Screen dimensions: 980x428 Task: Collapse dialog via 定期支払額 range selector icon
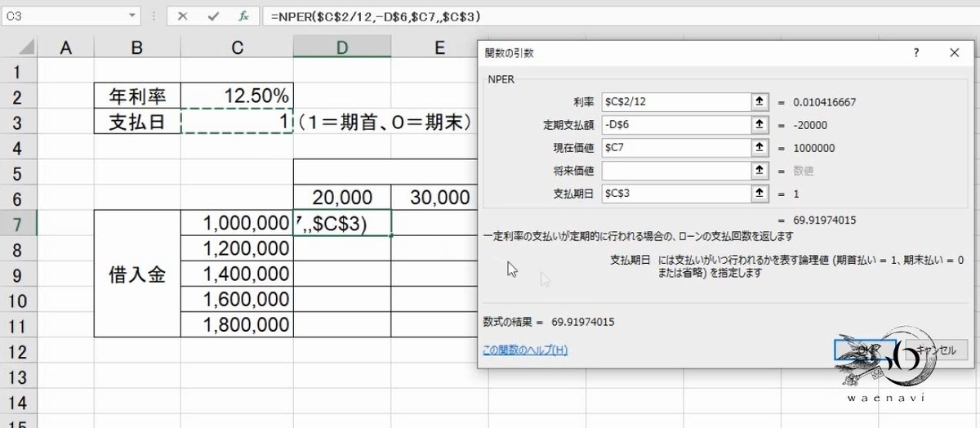click(759, 125)
